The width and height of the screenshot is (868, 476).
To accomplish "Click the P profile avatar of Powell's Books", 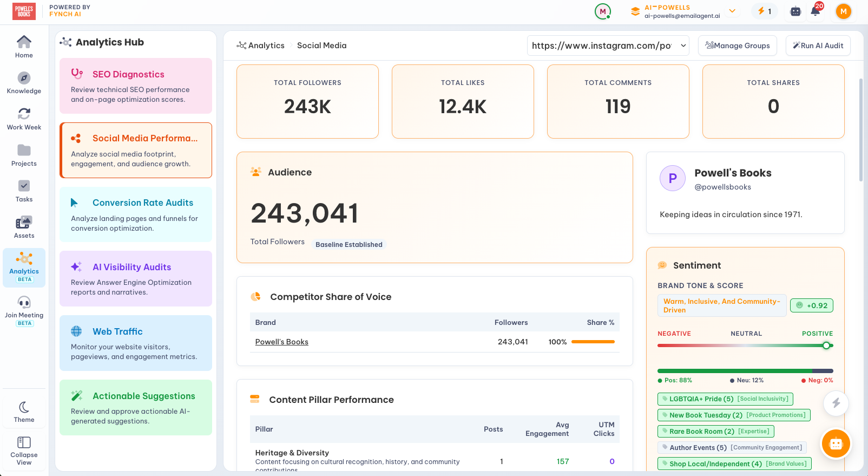I will pyautogui.click(x=673, y=178).
